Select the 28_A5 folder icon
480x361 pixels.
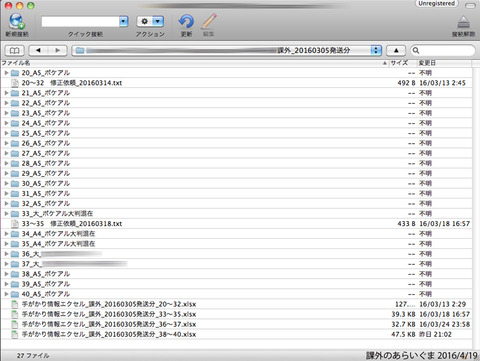(15, 163)
